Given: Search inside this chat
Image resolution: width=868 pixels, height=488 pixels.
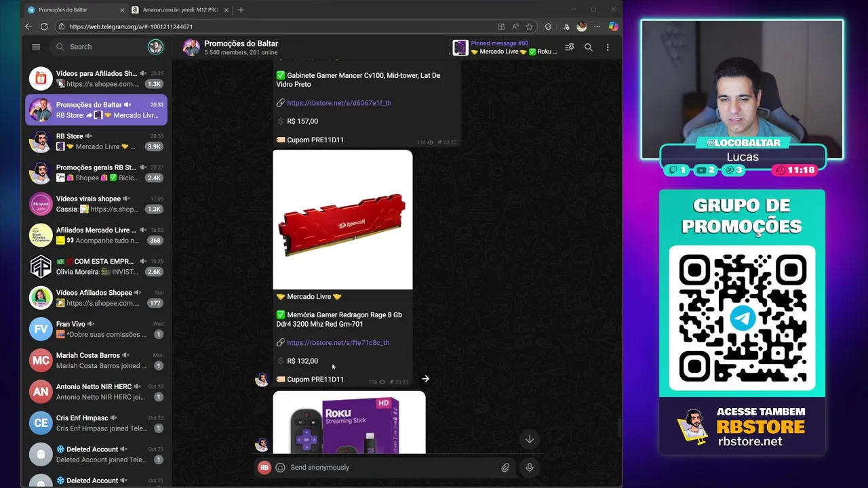Looking at the screenshot, I should (589, 47).
